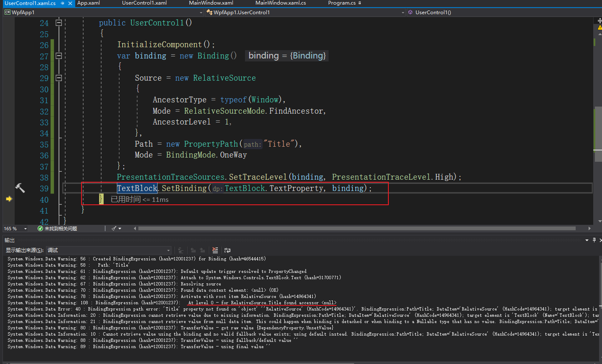The width and height of the screenshot is (602, 364).
Task: Open the output source dropdown showing 调试
Action: coord(109,250)
